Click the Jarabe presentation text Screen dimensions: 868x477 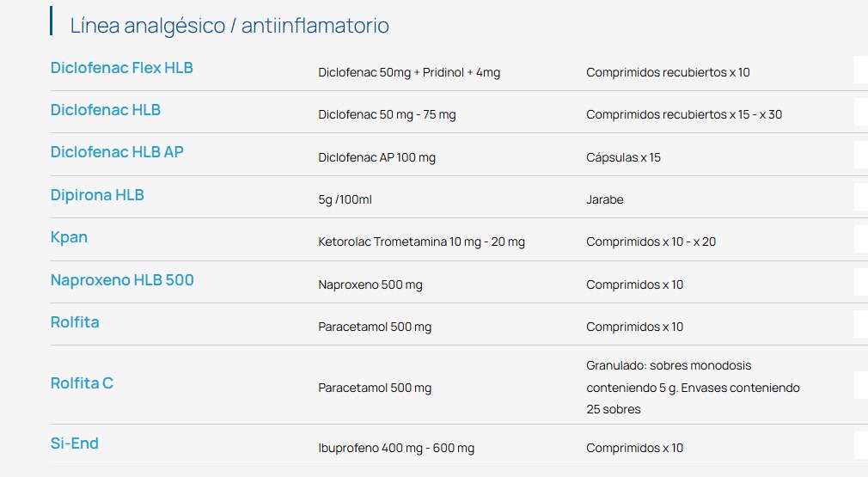coord(604,200)
